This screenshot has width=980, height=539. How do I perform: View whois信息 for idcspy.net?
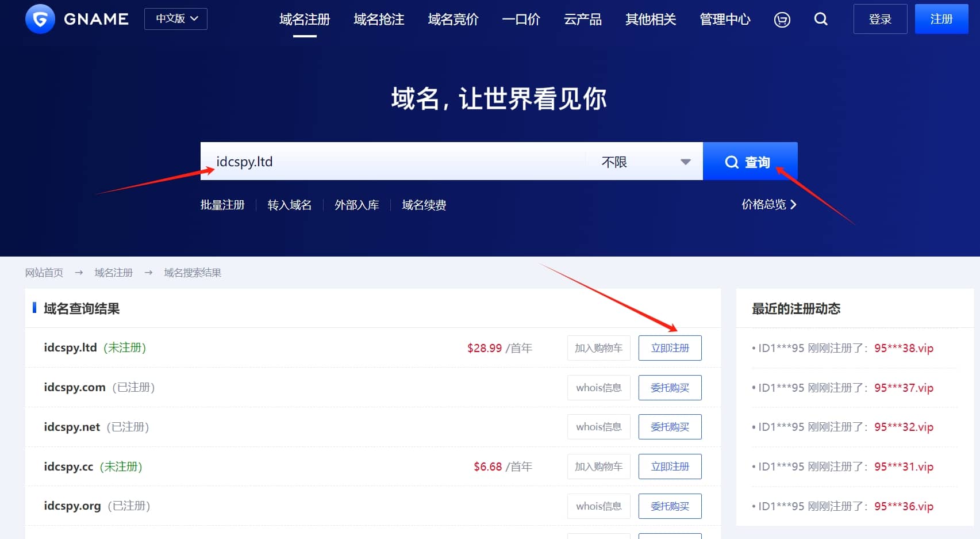pos(599,427)
